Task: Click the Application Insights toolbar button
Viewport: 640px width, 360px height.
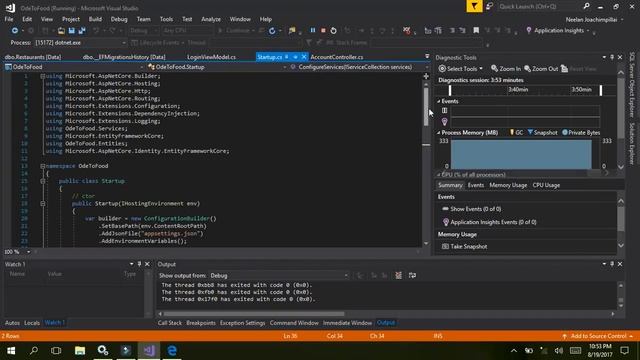Action: coord(555,31)
